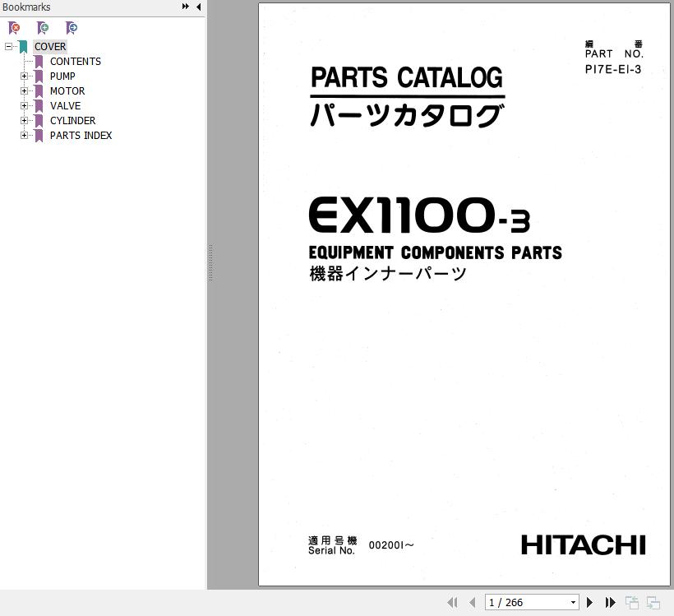Image resolution: width=674 pixels, height=616 pixels.
Task: Click the EQUIPMENT COMPONENTS PARTS subtitle
Action: click(x=435, y=252)
